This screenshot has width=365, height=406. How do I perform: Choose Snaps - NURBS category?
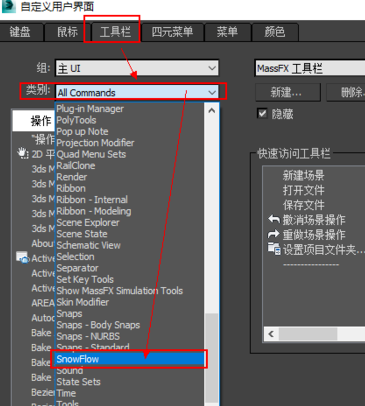(x=88, y=336)
